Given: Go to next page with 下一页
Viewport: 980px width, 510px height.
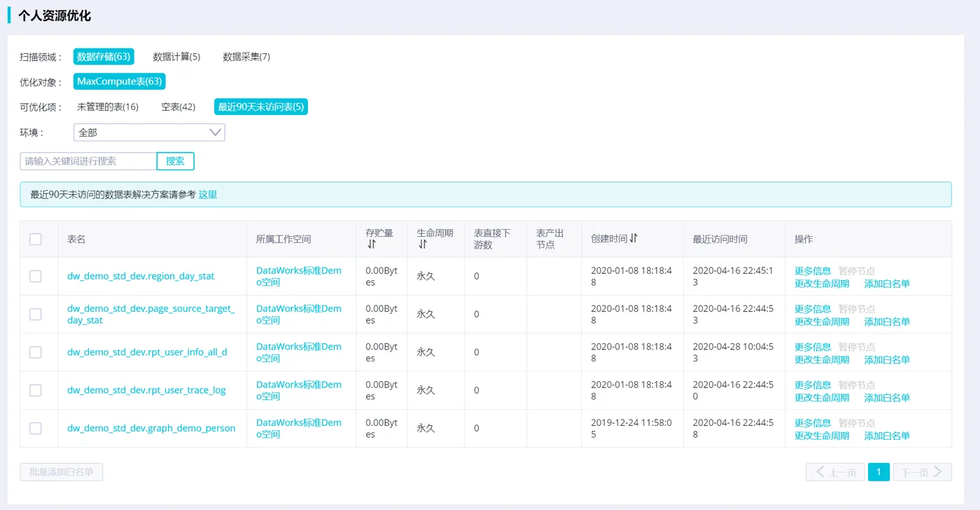Looking at the screenshot, I should coord(923,472).
